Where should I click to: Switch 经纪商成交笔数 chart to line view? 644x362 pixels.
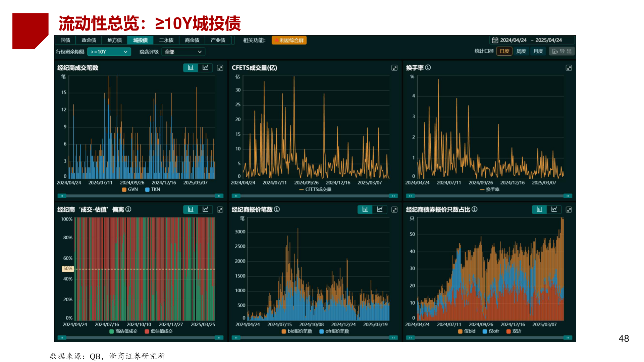[205, 68]
